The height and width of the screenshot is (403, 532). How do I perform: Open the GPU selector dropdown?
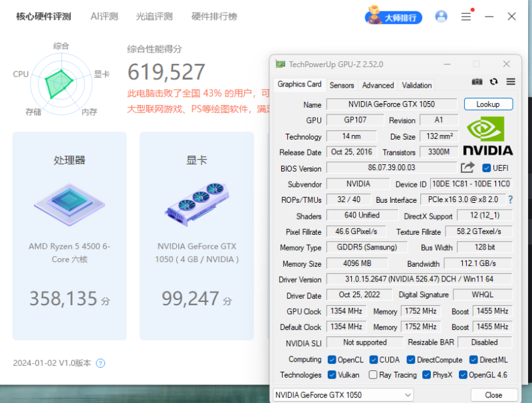343,395
